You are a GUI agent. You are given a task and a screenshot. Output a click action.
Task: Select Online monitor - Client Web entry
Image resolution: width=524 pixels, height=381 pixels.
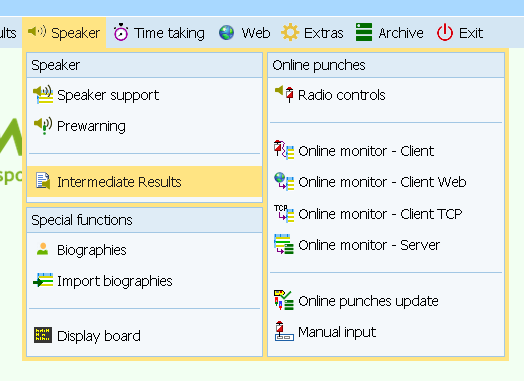coord(386,182)
